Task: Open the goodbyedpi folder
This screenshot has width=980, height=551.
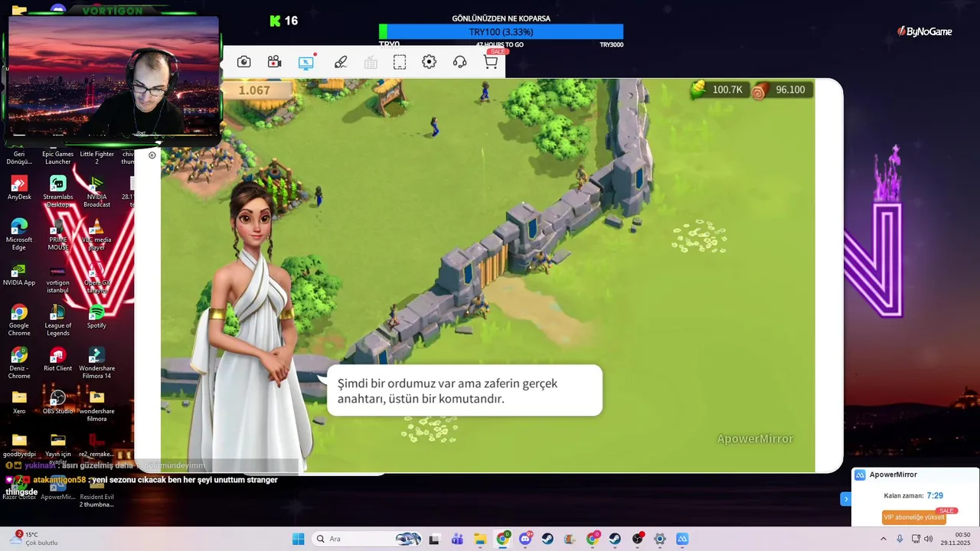Action: 19,445
